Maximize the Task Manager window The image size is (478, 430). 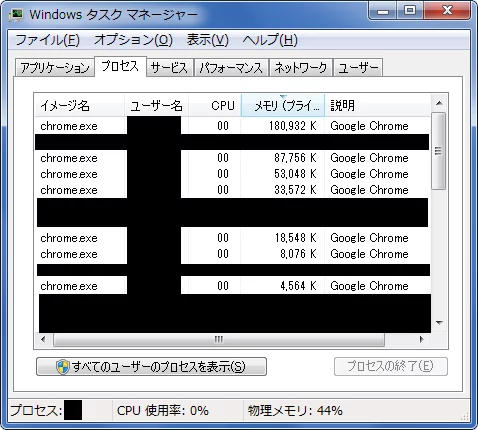click(x=410, y=11)
